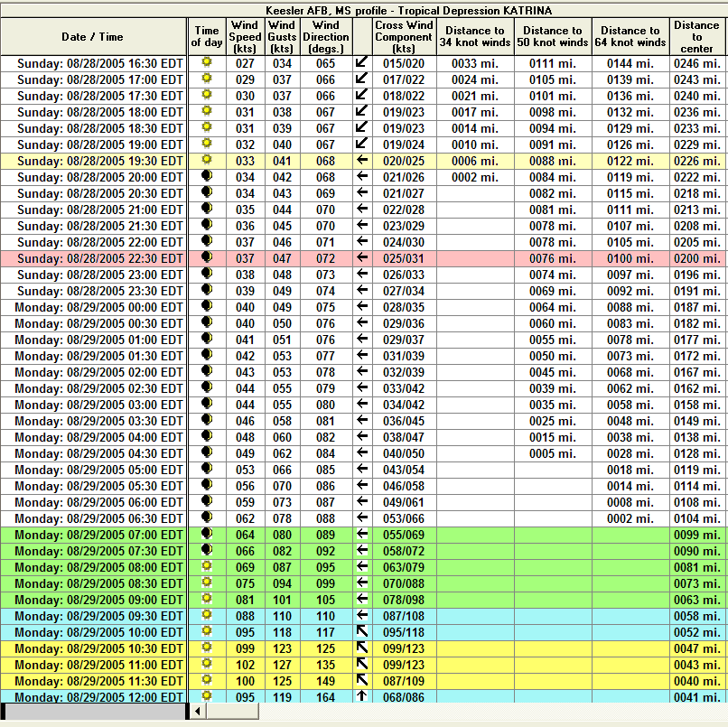Click the Tropical Depression KATRINA title bar
The image size is (728, 727).
(x=364, y=10)
